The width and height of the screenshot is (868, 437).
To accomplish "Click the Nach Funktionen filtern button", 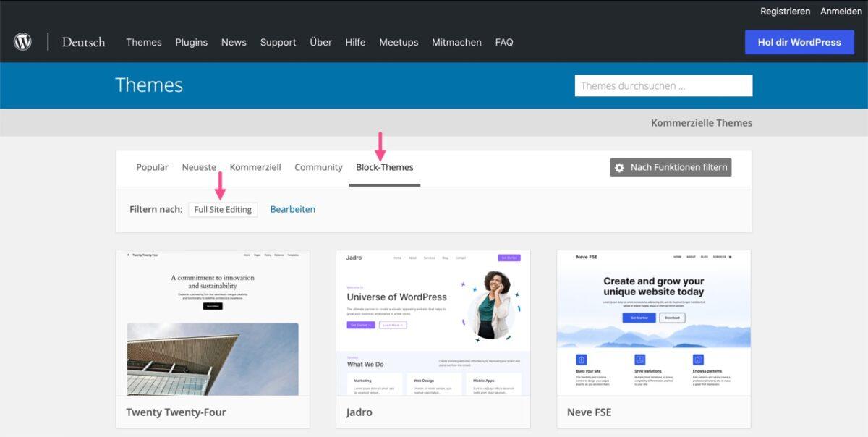I will [671, 168].
